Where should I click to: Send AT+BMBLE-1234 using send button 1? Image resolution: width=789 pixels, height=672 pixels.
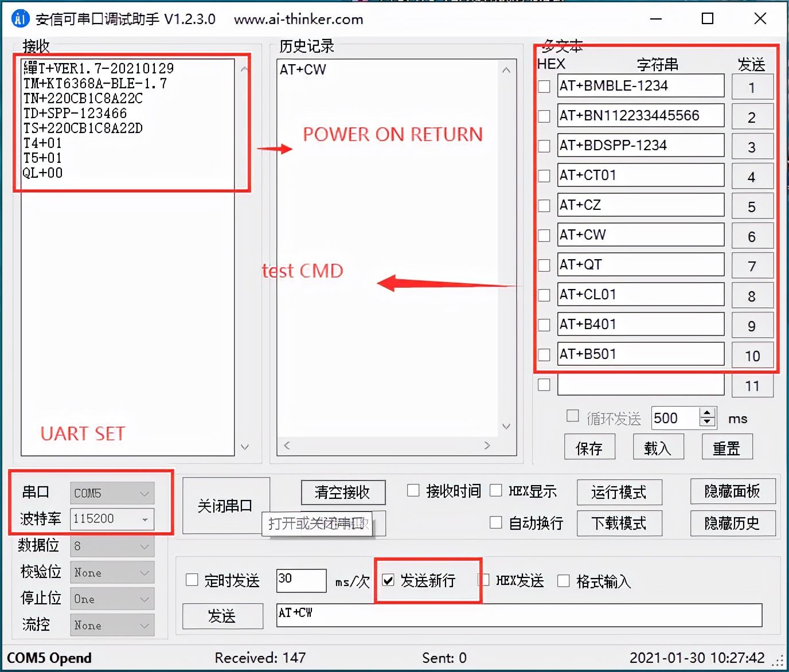pyautogui.click(x=752, y=87)
